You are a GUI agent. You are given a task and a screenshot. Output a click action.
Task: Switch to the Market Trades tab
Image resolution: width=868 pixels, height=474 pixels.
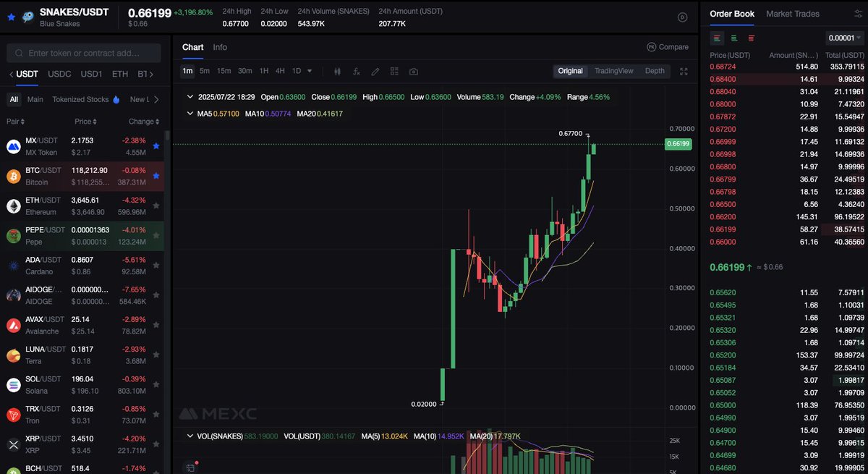[793, 14]
